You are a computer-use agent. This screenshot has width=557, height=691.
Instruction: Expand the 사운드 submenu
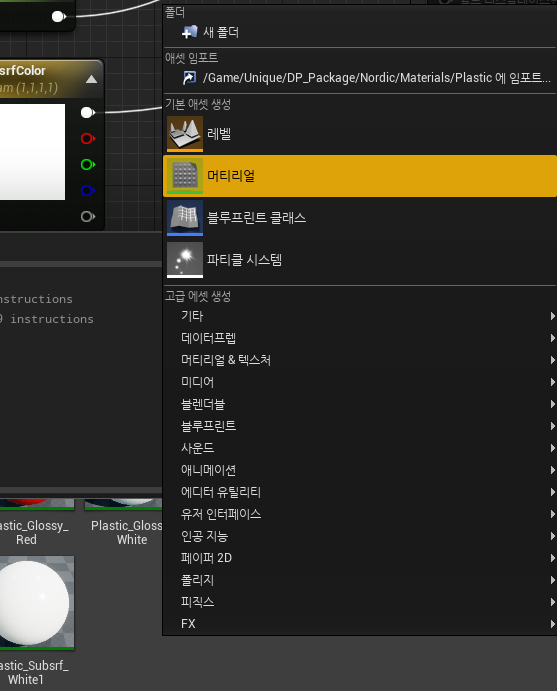click(x=360, y=448)
